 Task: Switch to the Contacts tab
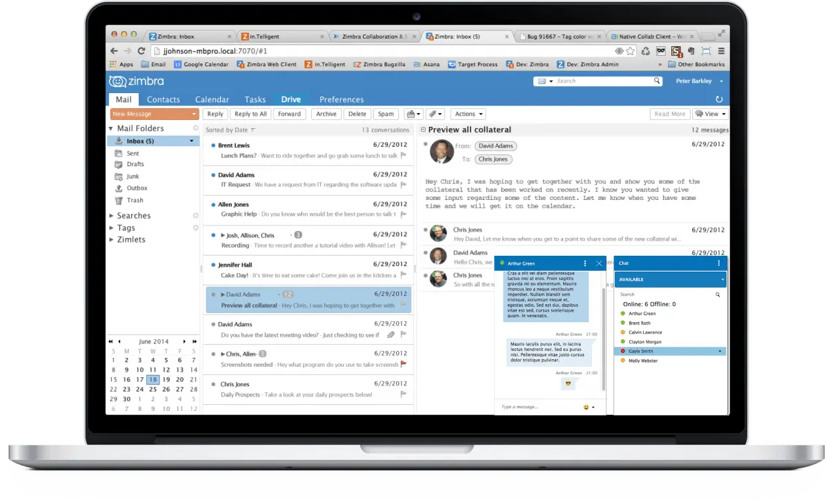164,99
